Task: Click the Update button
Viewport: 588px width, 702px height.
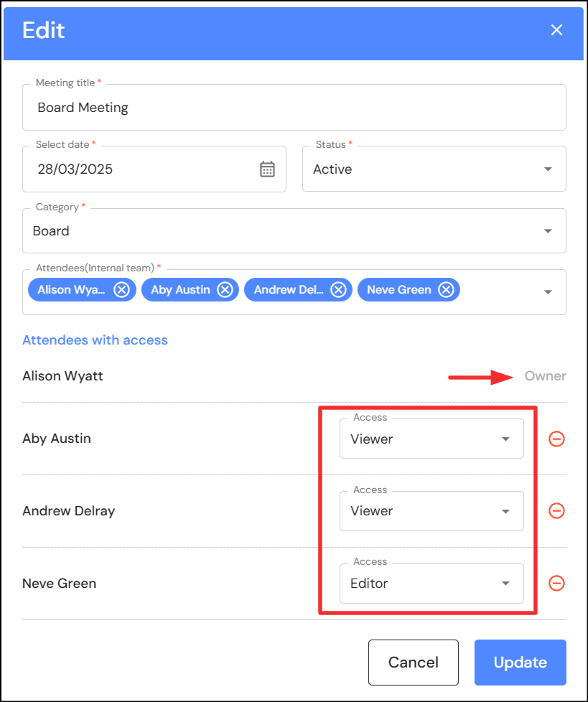Action: click(520, 663)
